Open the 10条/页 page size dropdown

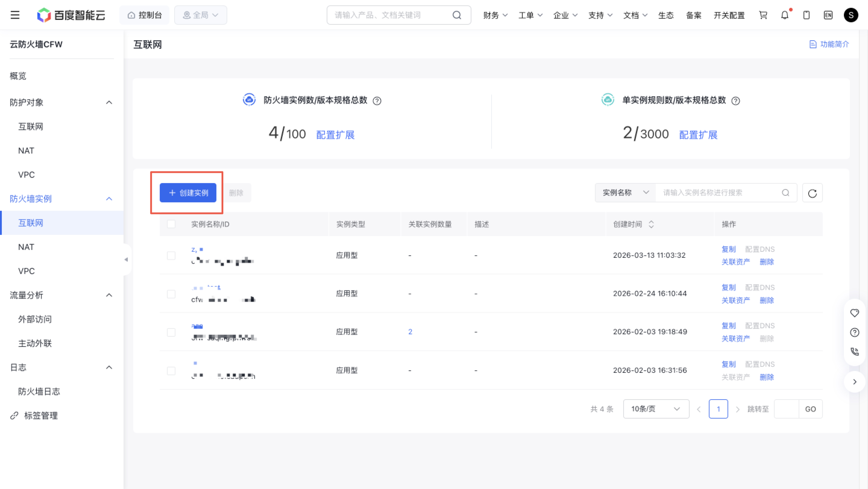(x=656, y=409)
